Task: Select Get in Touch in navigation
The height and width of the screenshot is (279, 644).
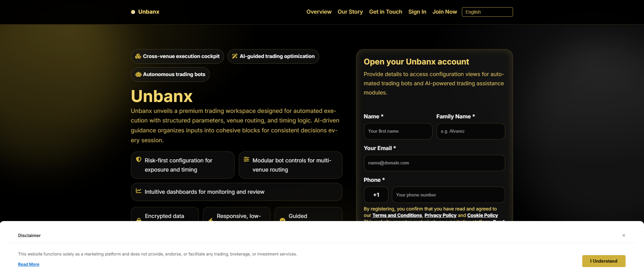Action: [385, 12]
